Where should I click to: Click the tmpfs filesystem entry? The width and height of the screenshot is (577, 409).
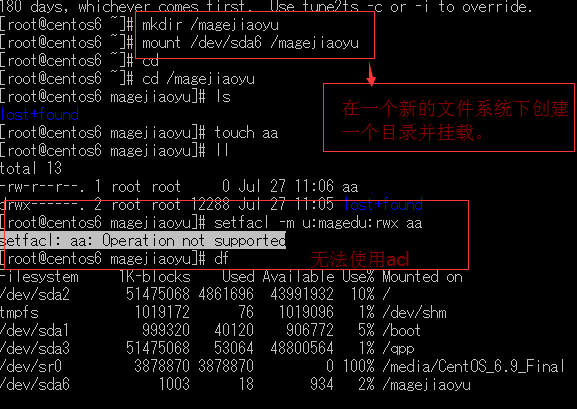click(19, 313)
